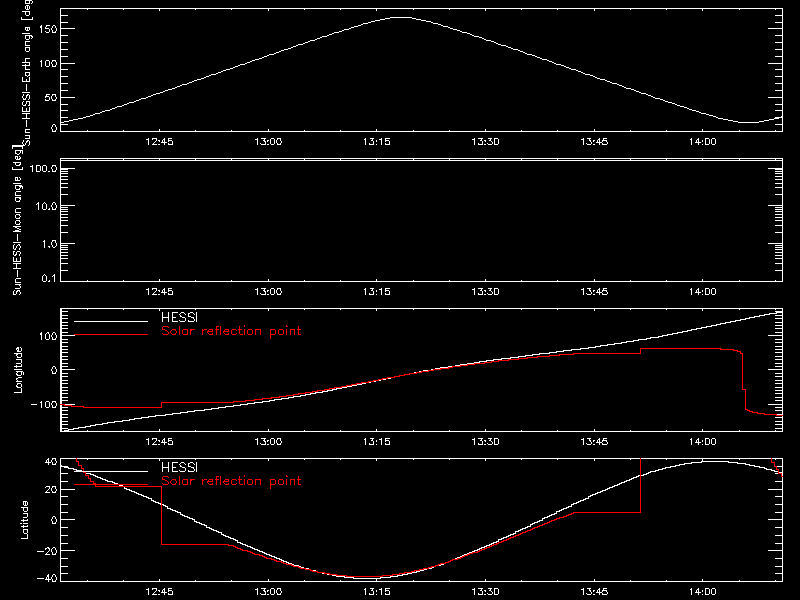Screen dimensions: 800x600
Task: Click the 12:45 time label under Earth angle plot
Action: pyautogui.click(x=159, y=142)
